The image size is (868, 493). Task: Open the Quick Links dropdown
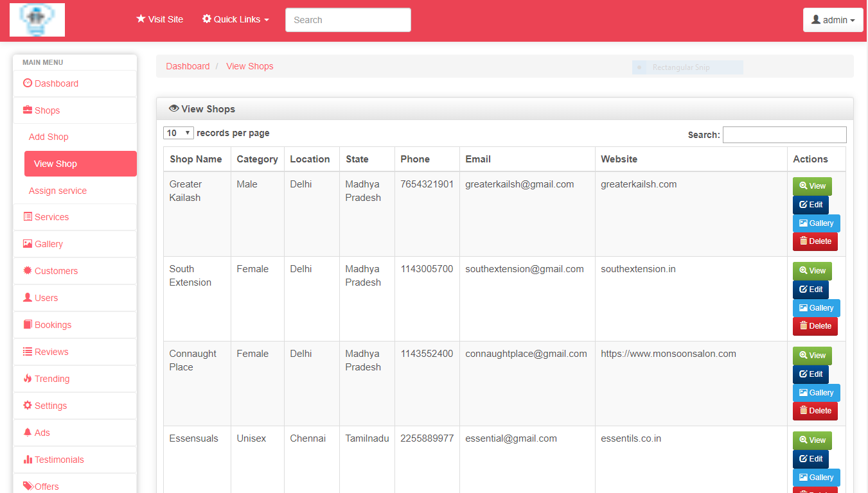click(235, 19)
